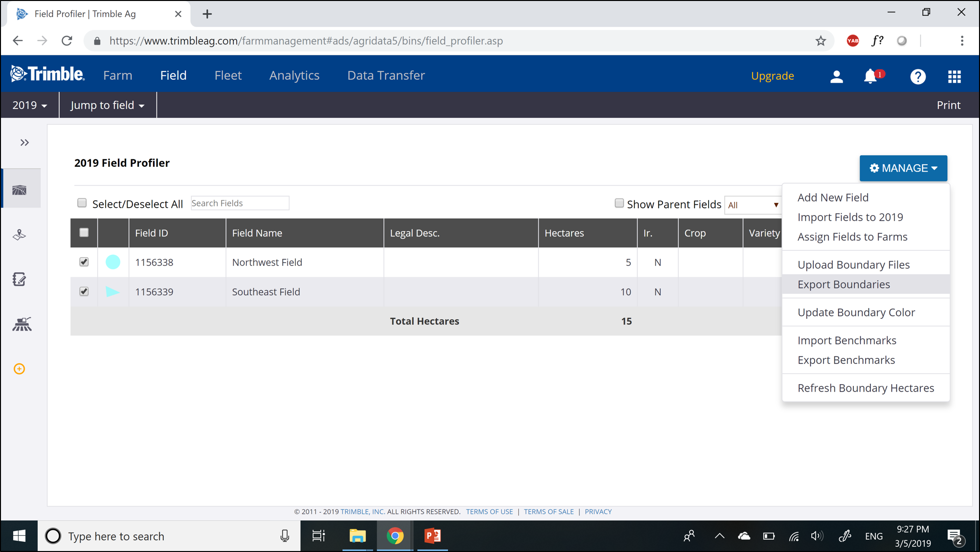
Task: Click the red YAB extension icon
Action: (853, 41)
